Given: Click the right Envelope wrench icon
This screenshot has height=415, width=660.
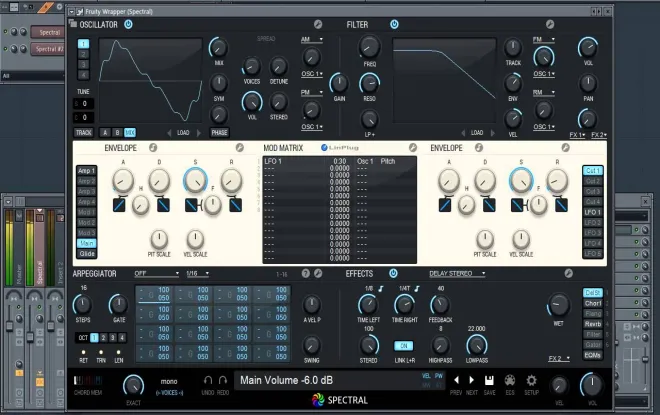Looking at the screenshot, I should point(566,148).
